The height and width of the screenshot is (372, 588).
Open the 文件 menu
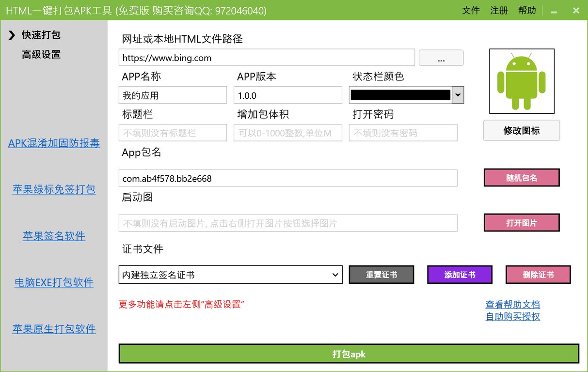pyautogui.click(x=471, y=10)
